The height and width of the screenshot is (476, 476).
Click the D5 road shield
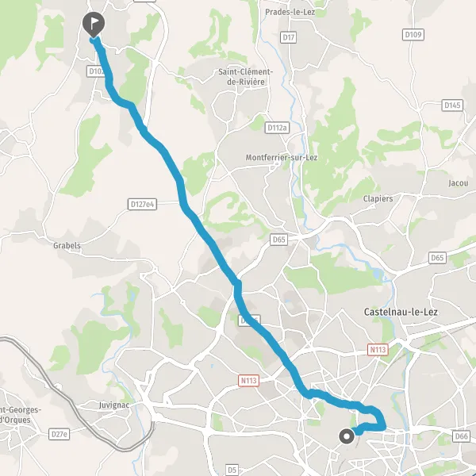pos(232,470)
